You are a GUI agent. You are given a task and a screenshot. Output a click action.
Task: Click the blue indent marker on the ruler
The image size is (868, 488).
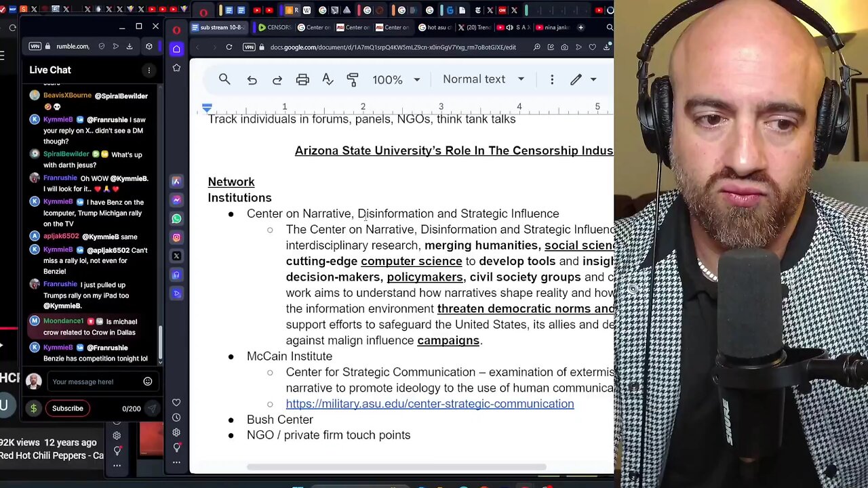click(207, 108)
